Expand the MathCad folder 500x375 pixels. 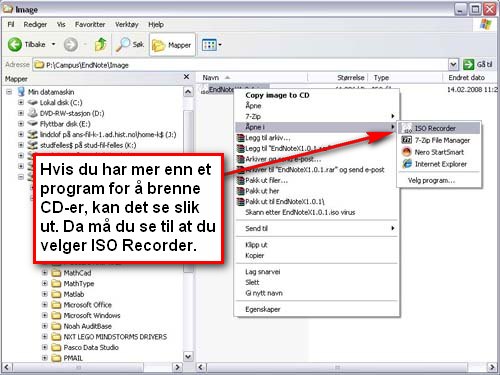click(x=44, y=273)
